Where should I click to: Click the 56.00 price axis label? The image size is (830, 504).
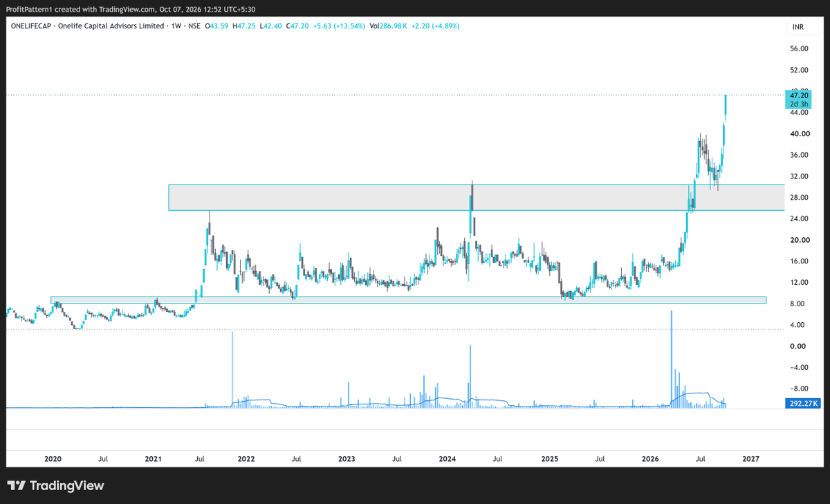pos(800,49)
